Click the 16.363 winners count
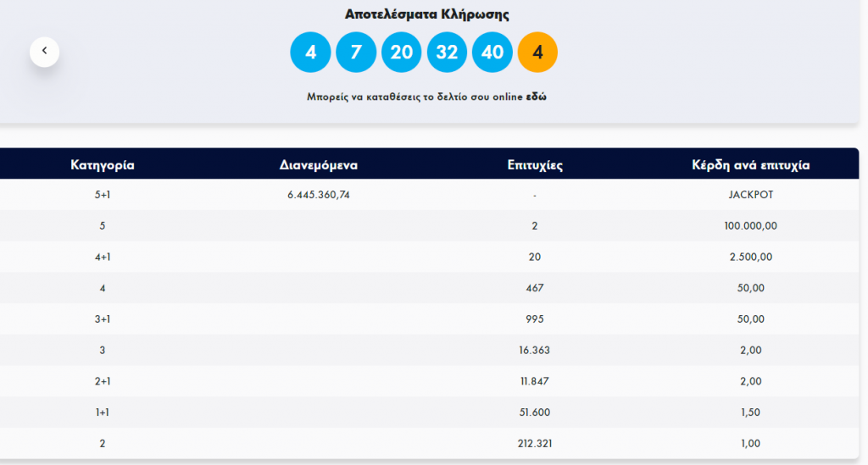The image size is (868, 465). tap(534, 350)
